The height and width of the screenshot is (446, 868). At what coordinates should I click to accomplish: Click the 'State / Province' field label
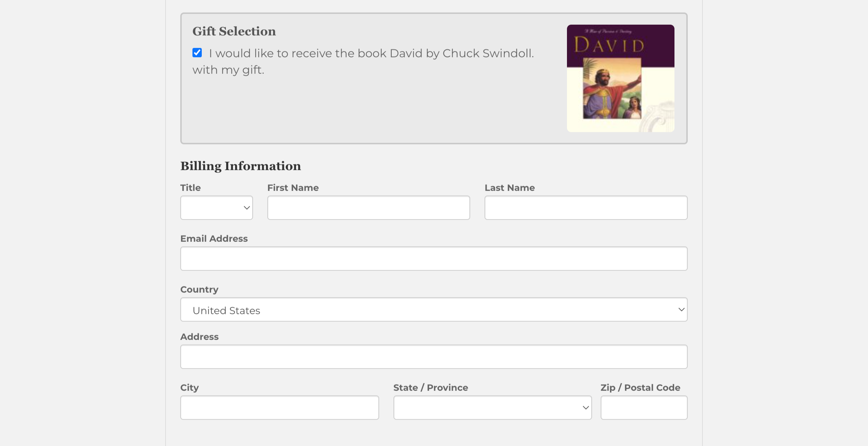[x=430, y=388]
